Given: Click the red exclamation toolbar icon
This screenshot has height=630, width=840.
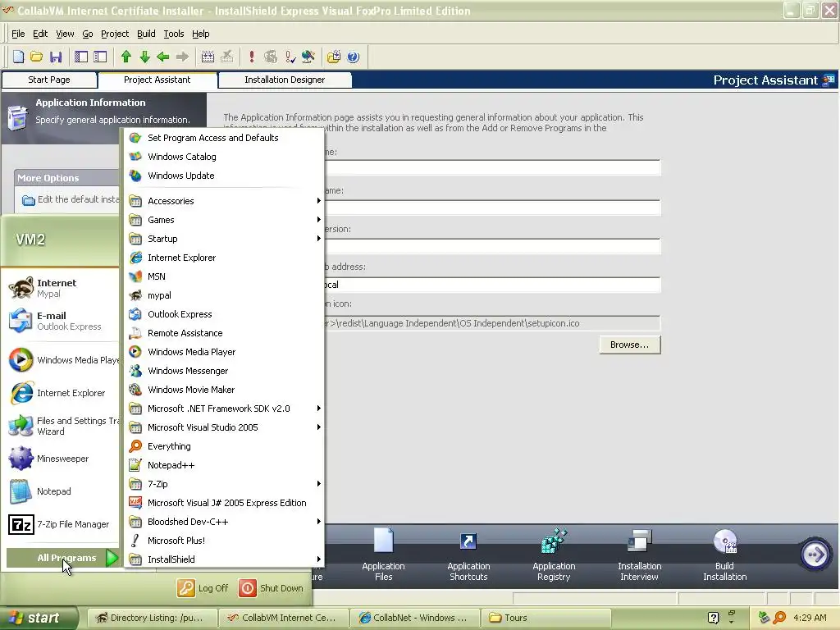Looking at the screenshot, I should 252,57.
